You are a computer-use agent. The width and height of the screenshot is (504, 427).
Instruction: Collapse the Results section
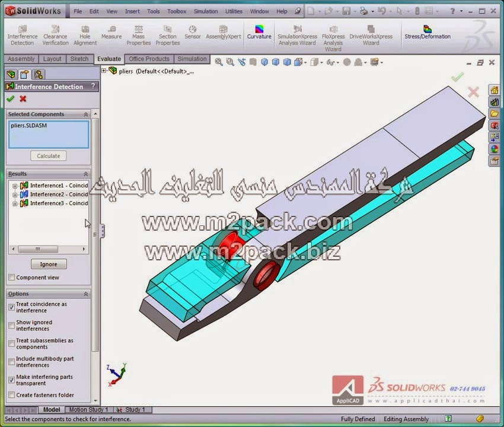[x=86, y=174]
